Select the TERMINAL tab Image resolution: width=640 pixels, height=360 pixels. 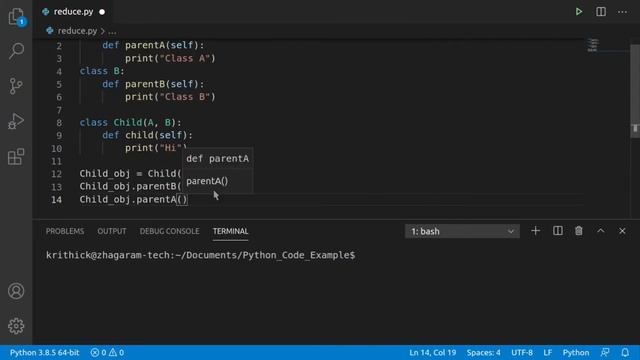point(230,231)
